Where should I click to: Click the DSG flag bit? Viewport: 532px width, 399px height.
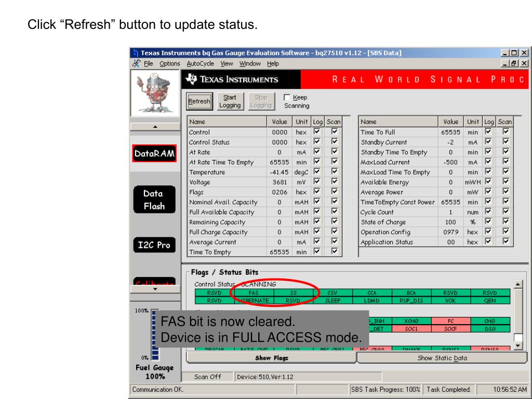[x=490, y=329]
